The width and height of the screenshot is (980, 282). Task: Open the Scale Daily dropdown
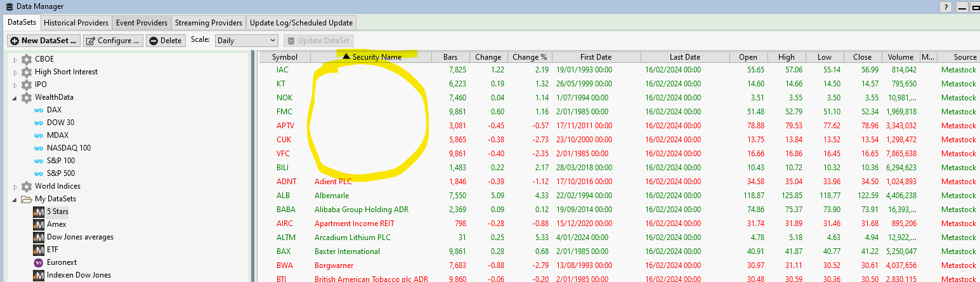click(x=246, y=40)
